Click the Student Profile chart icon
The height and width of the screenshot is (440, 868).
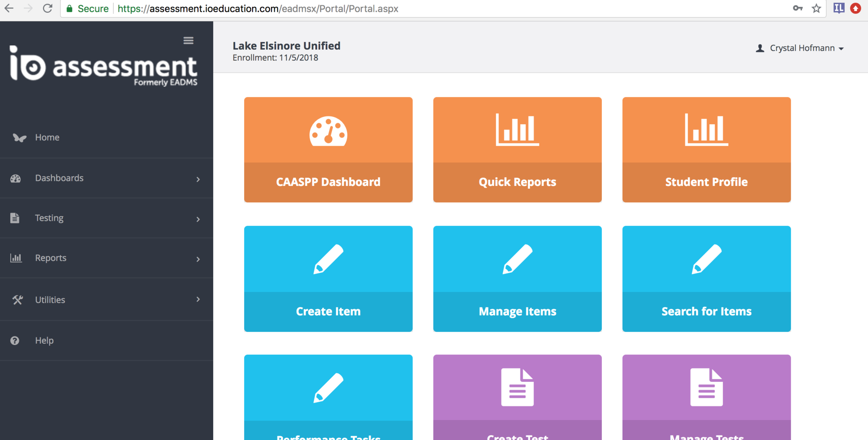706,130
